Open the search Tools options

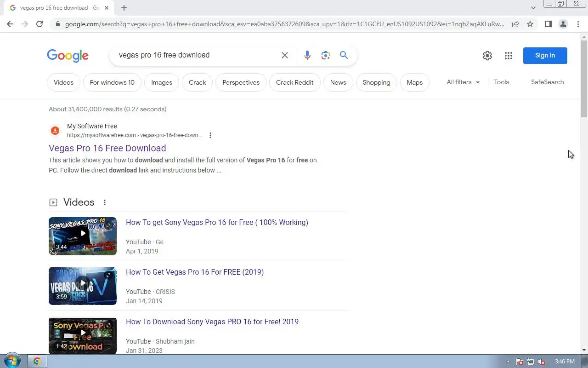point(501,82)
